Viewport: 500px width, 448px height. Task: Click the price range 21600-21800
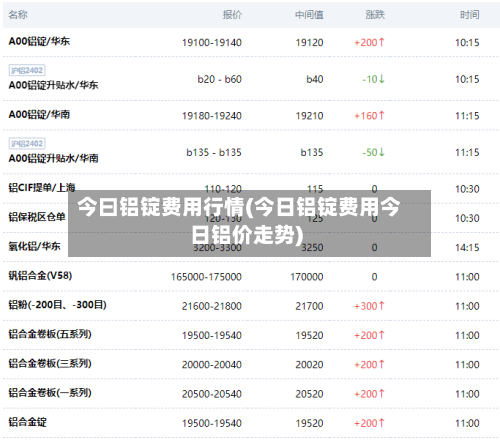(x=212, y=306)
